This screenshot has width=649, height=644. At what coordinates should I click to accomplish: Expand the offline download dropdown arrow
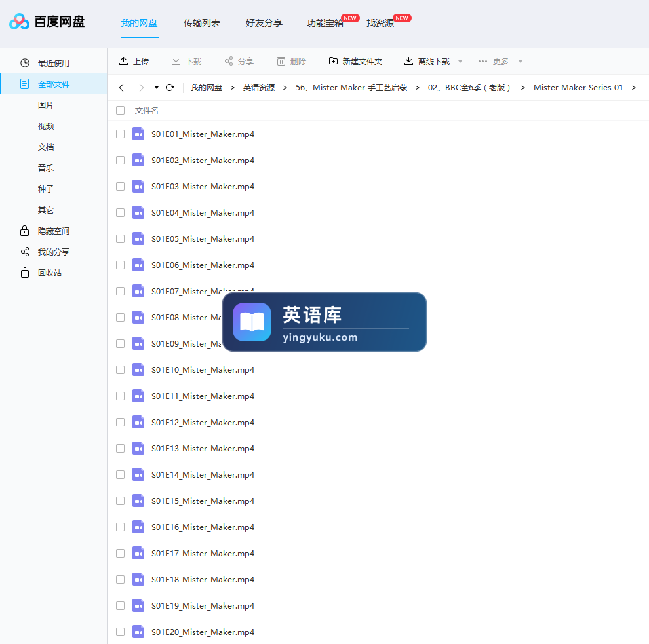(460, 62)
